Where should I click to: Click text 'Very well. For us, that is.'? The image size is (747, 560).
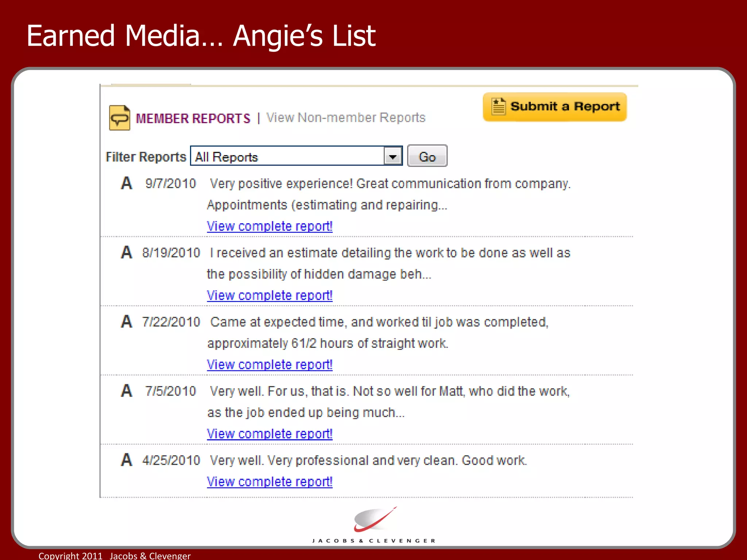280,392
